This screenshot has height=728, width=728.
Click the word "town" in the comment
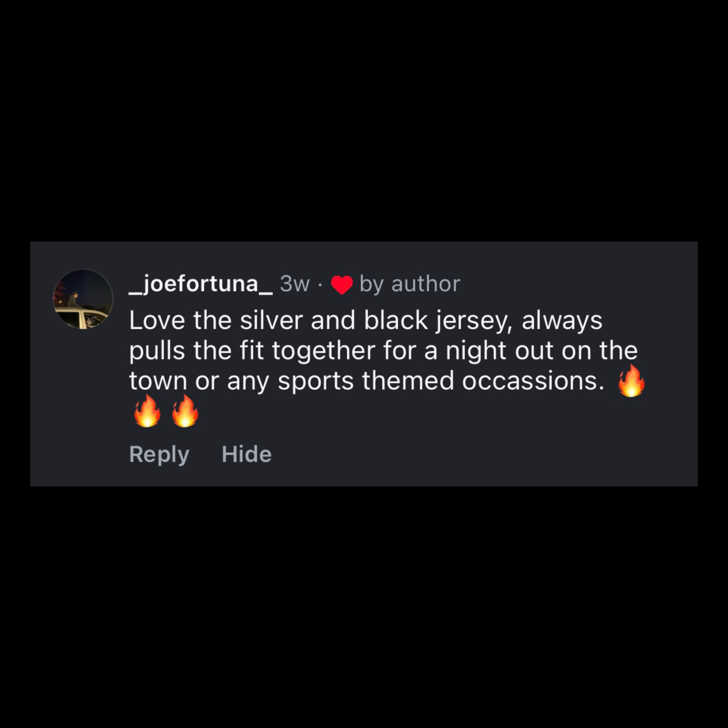[x=158, y=381]
